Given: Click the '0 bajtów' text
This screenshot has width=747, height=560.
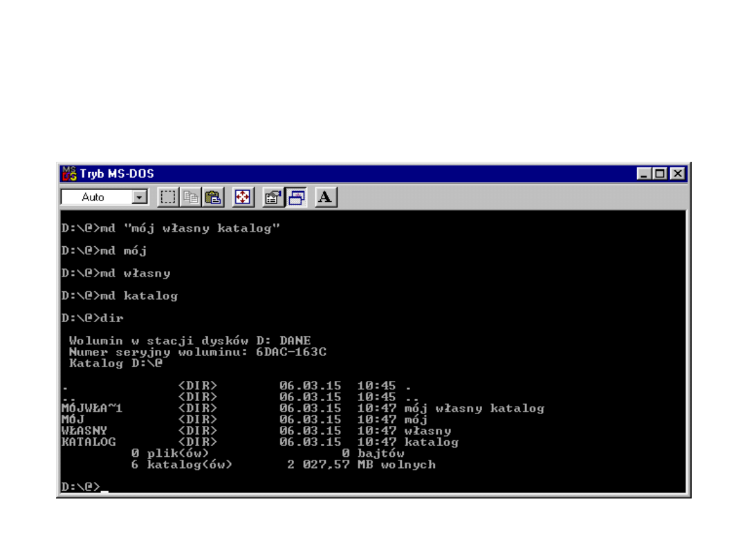Looking at the screenshot, I should 373,454.
